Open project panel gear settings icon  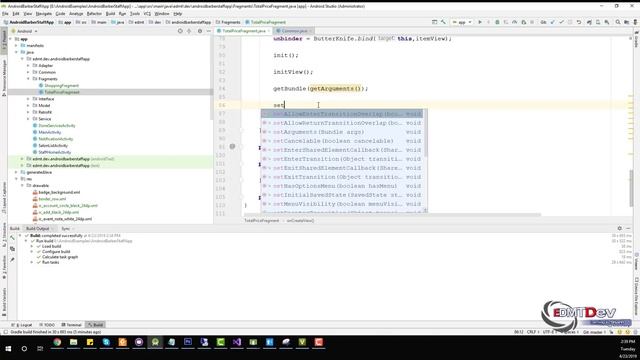200,31
